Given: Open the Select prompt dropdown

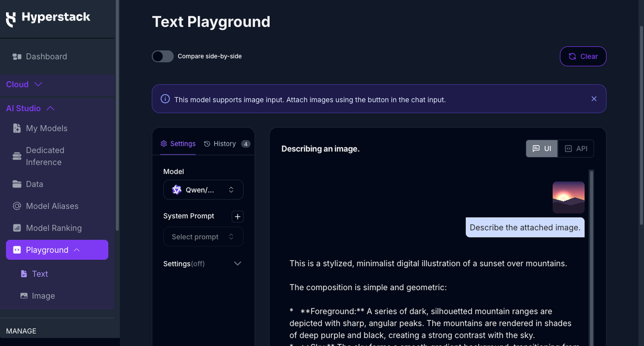Looking at the screenshot, I should [x=203, y=237].
